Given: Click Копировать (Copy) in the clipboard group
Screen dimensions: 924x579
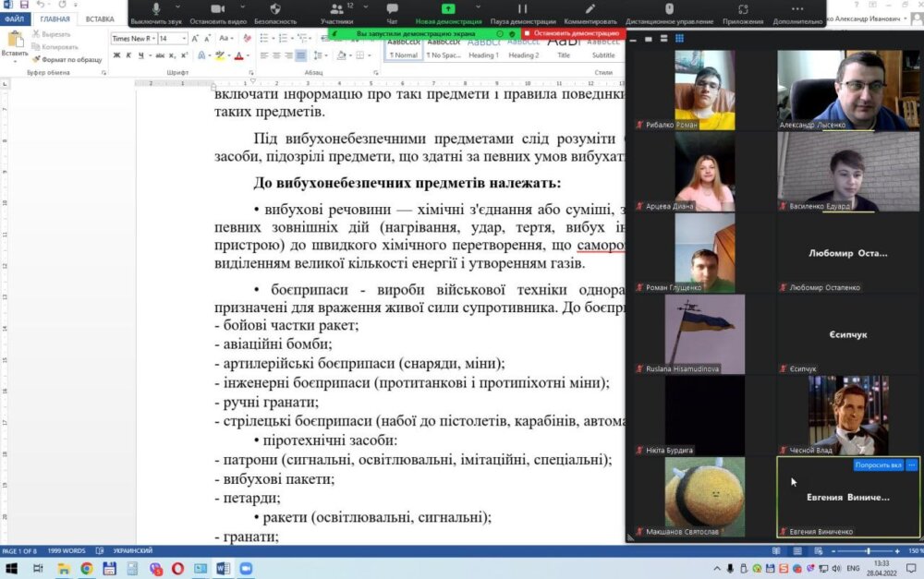Looking at the screenshot, I should point(55,46).
